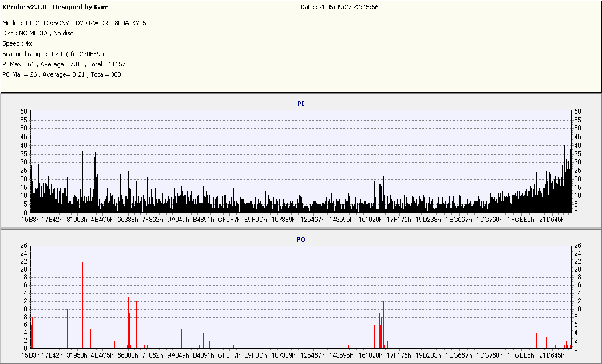Click the 26 value on PO chart right axis
This screenshot has height=364, width=602.
(577, 246)
